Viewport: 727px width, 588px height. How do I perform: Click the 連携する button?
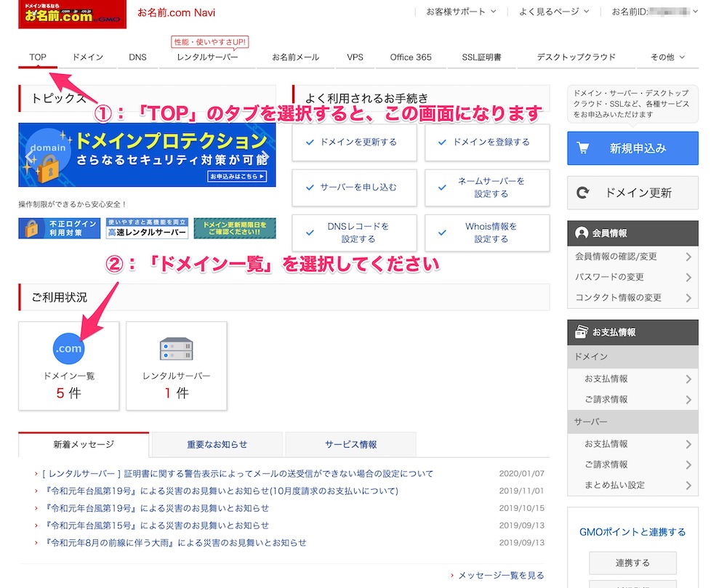coord(633,563)
